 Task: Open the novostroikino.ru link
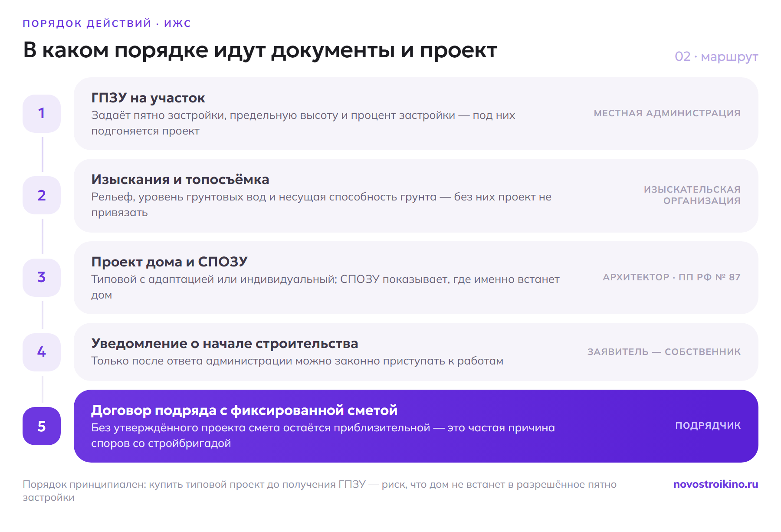click(715, 484)
